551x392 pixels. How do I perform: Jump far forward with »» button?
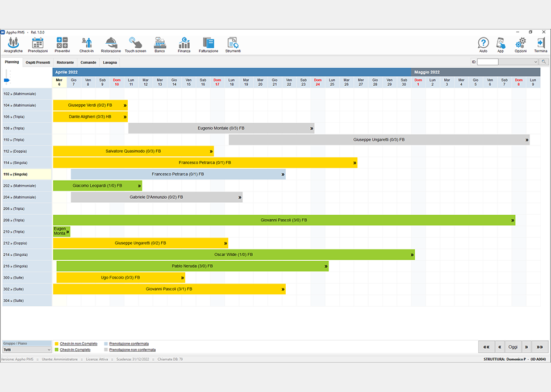click(540, 347)
